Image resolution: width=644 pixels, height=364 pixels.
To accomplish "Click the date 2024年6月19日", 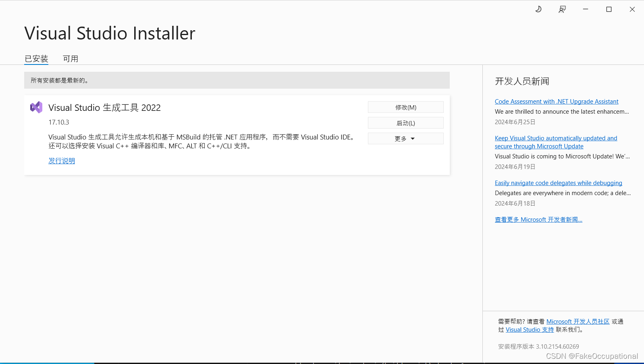I will coord(515,167).
